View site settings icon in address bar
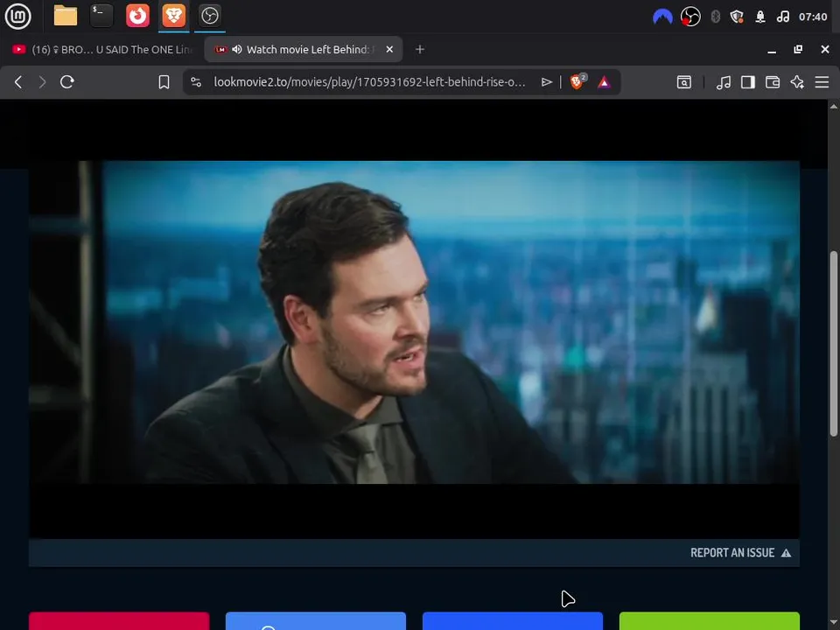This screenshot has width=840, height=630. (x=196, y=82)
